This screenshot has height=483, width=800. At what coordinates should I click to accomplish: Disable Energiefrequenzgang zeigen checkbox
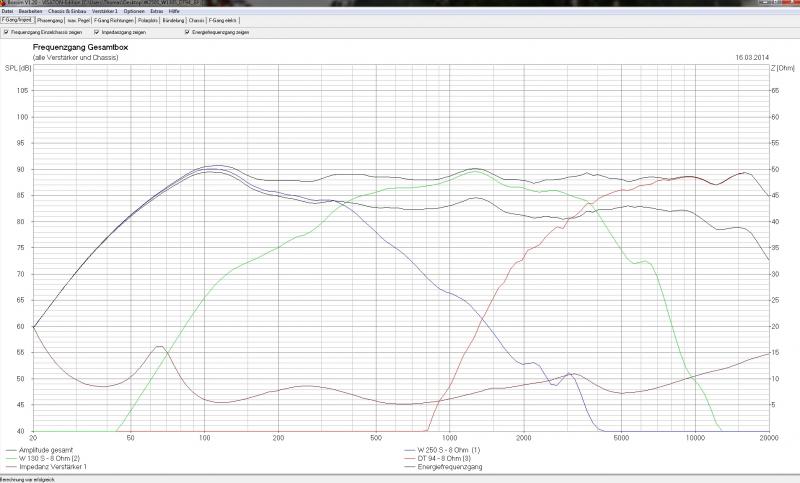[x=187, y=32]
